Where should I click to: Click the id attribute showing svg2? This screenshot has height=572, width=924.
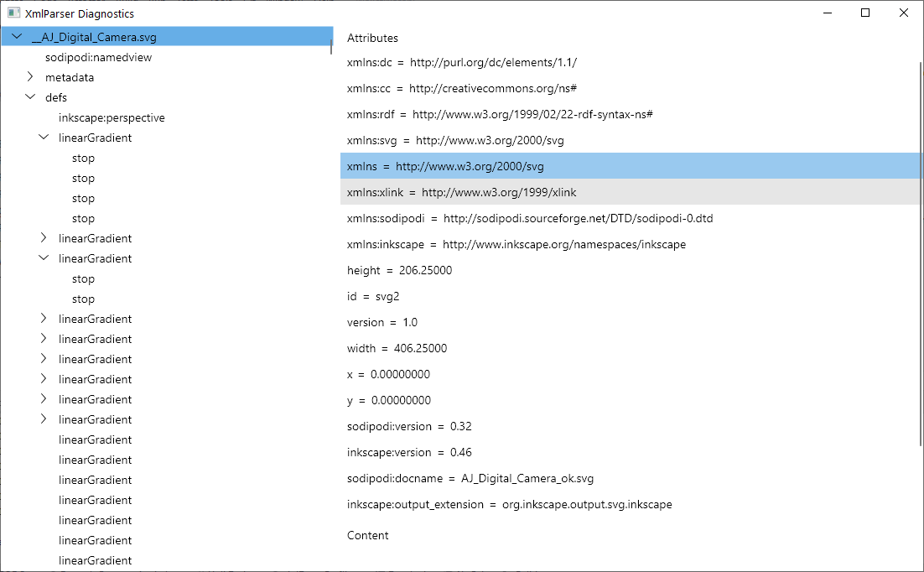point(373,296)
